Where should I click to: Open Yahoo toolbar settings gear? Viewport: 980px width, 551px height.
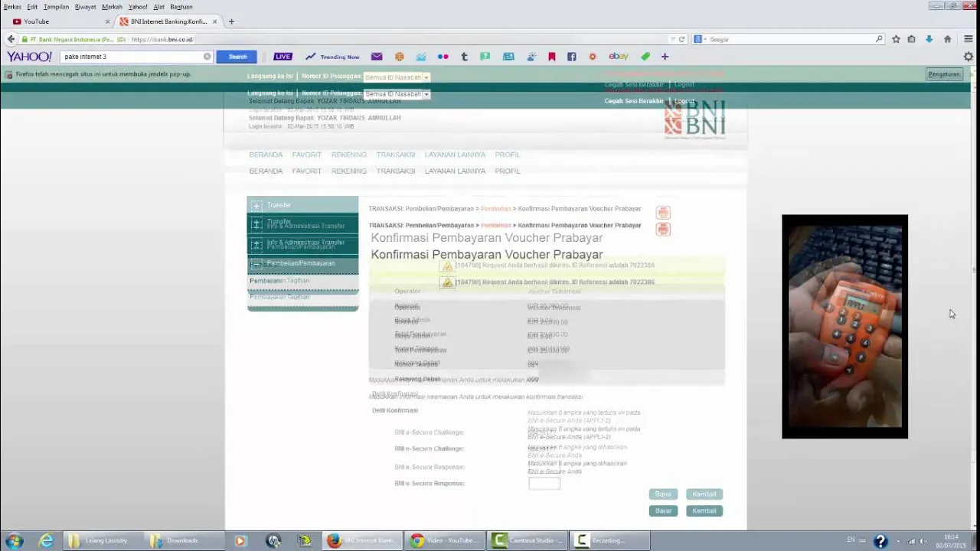click(x=969, y=57)
